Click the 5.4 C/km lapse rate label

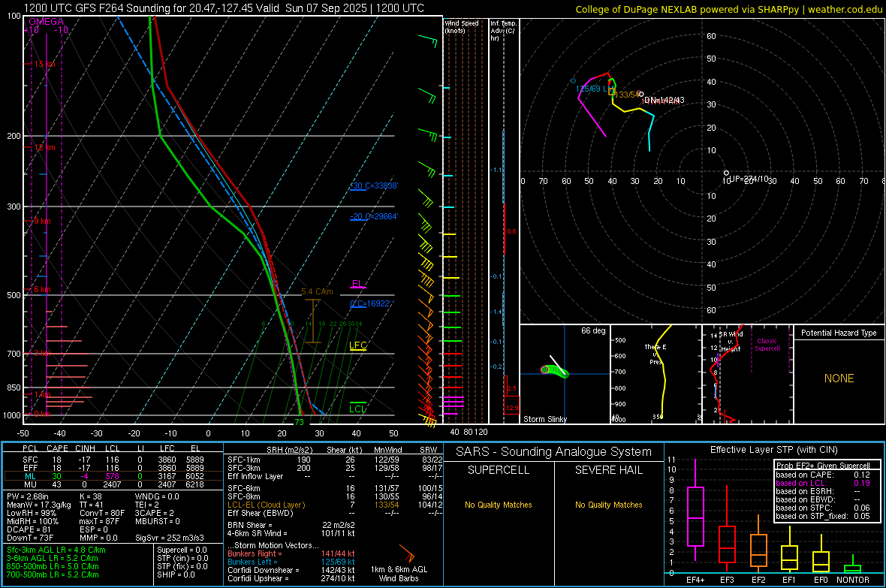317,291
